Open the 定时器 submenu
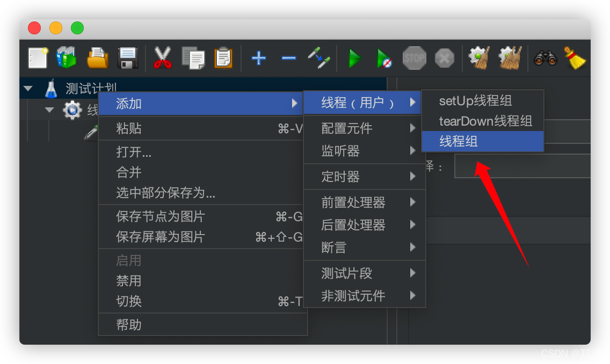 (365, 177)
